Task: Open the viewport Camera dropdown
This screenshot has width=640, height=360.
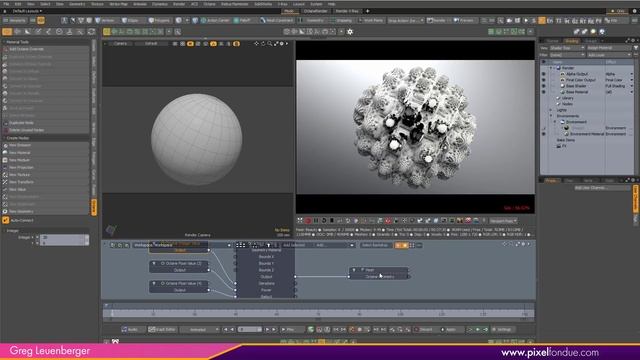Action: (120, 43)
